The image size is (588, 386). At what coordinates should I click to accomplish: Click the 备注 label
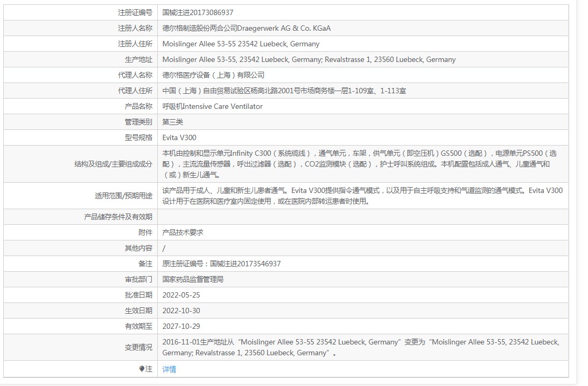click(x=145, y=264)
